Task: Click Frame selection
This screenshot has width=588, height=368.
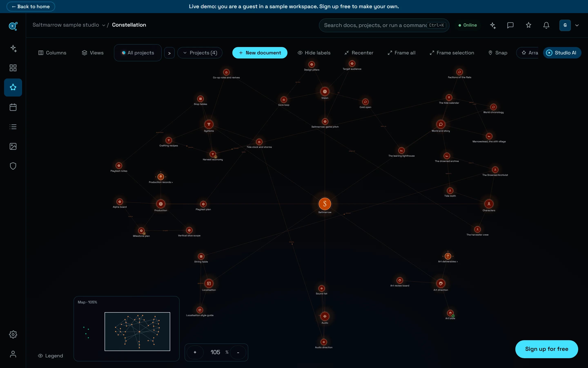Action: coord(452,53)
